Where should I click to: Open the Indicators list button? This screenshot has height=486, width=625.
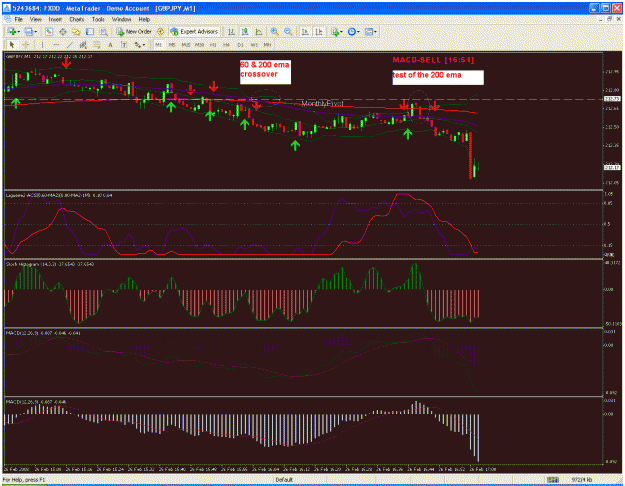335,31
